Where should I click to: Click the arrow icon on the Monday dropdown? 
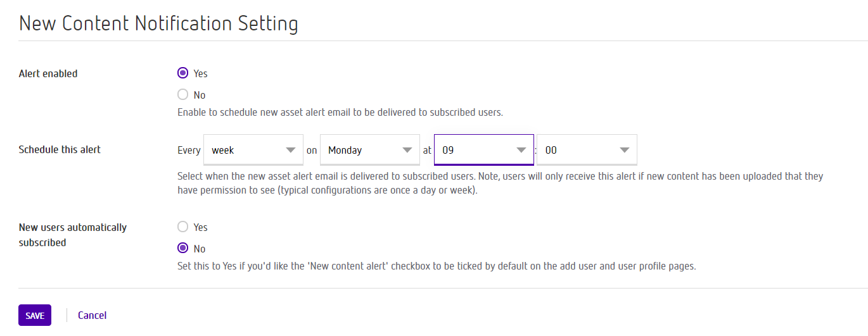(407, 151)
